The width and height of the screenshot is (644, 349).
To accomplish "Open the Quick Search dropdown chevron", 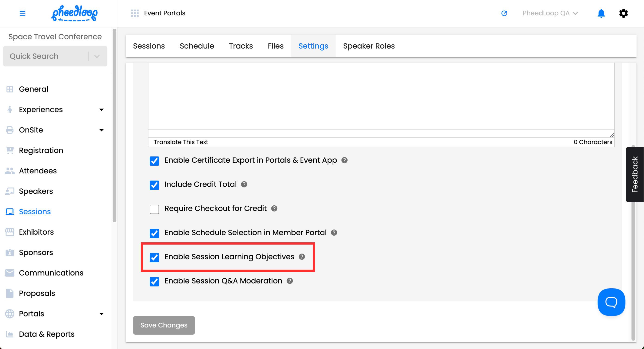I will [x=97, y=56].
